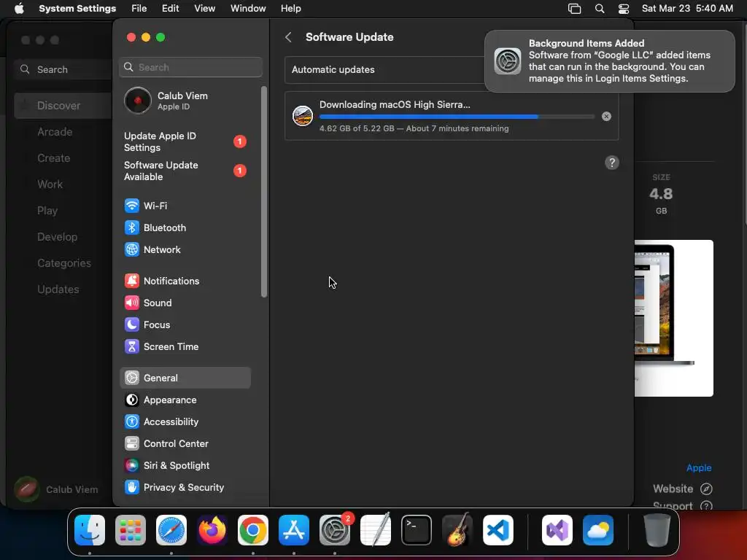Open Update Apple ID Settings

point(185,142)
